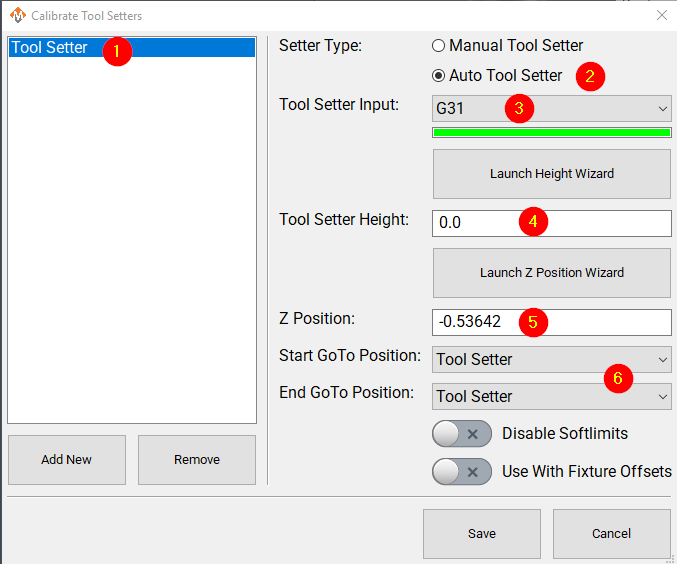The image size is (677, 564).
Task: Expand the End GoTo Position dropdown
Action: tap(551, 396)
